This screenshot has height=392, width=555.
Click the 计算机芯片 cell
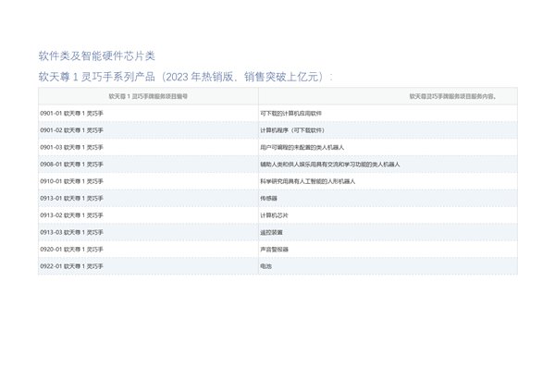tap(275, 215)
